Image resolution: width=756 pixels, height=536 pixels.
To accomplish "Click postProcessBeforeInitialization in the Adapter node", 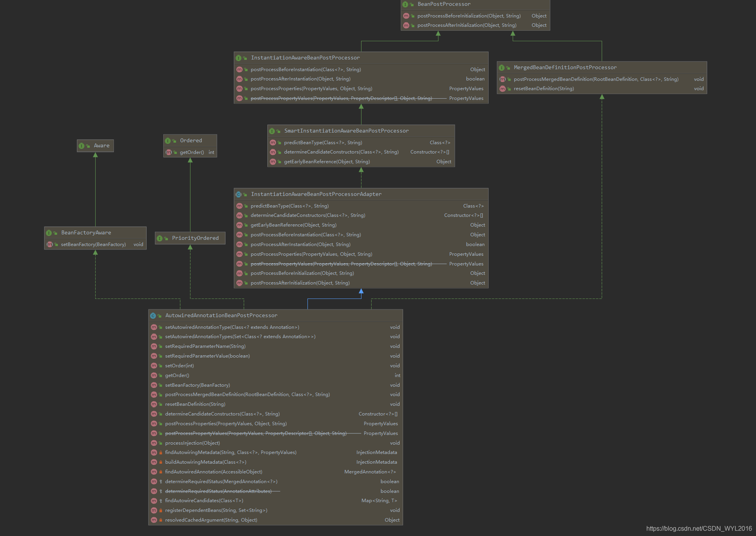I will point(302,273).
